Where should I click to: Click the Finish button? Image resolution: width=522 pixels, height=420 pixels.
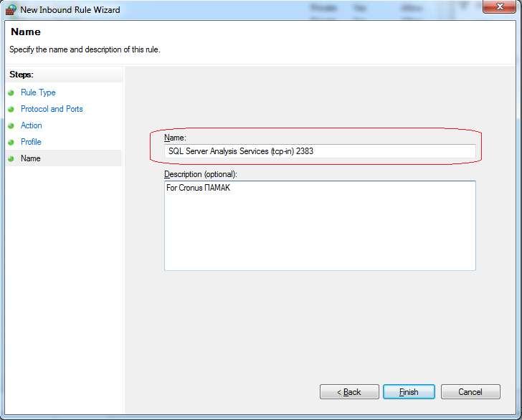point(409,392)
